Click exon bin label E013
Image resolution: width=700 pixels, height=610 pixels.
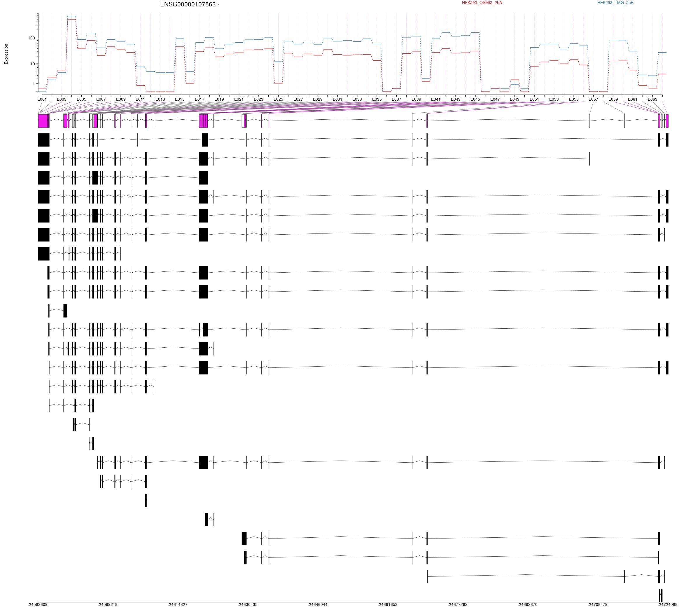pyautogui.click(x=160, y=100)
